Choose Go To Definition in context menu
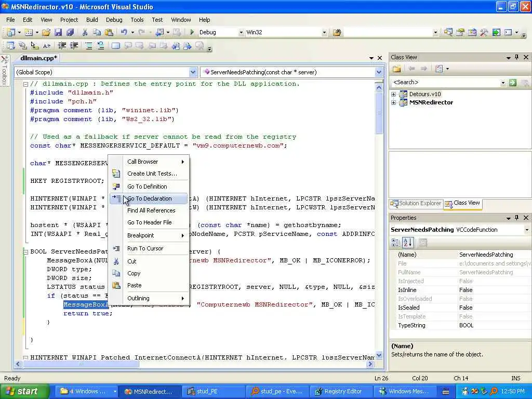Viewport: 532px width, 399px height. click(x=149, y=187)
